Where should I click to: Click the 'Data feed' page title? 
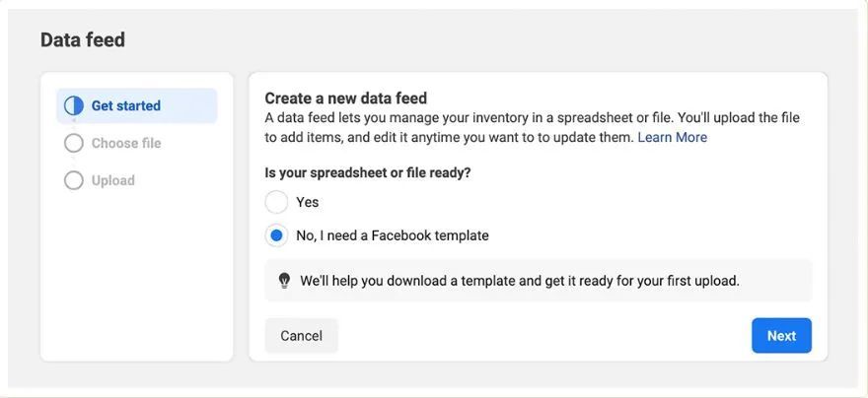pyautogui.click(x=83, y=40)
